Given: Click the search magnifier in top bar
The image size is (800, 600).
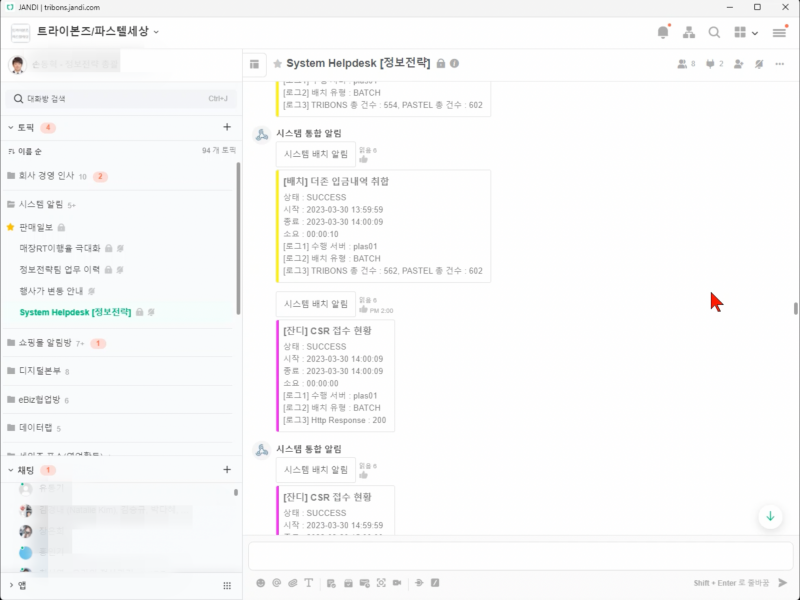Looking at the screenshot, I should point(714,32).
